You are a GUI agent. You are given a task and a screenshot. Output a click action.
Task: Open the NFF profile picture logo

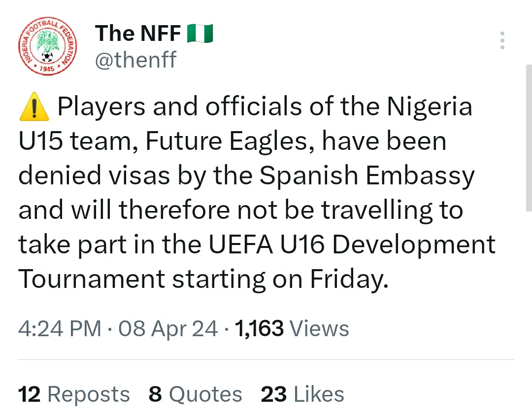48,48
